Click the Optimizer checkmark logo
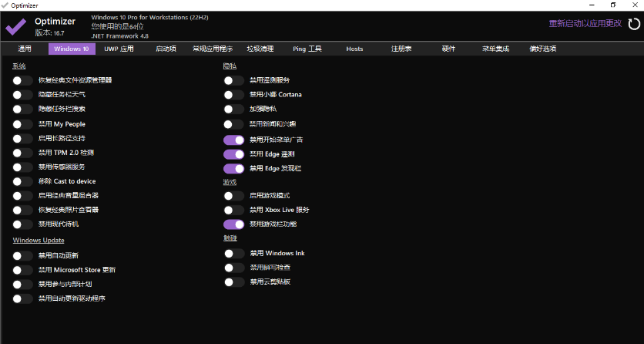Screen dimensions: 644x344 click(15, 26)
